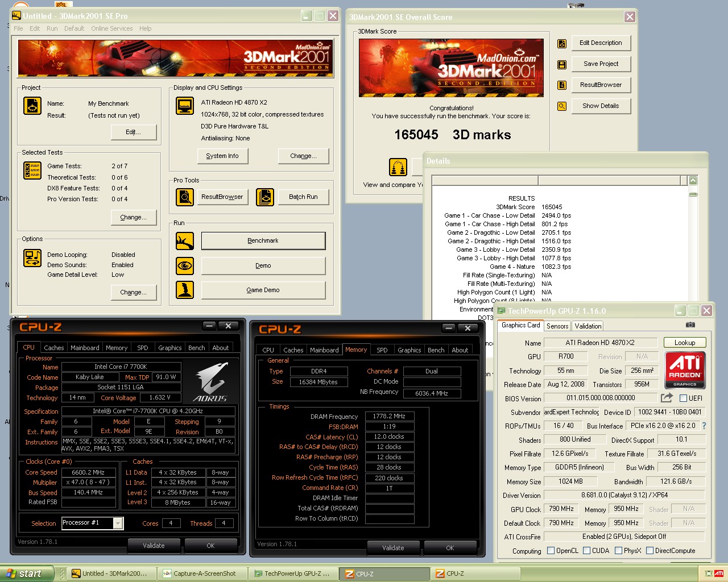
Task: Open the Processor #1 selection dropdown in CPU-Z
Action: point(118,523)
